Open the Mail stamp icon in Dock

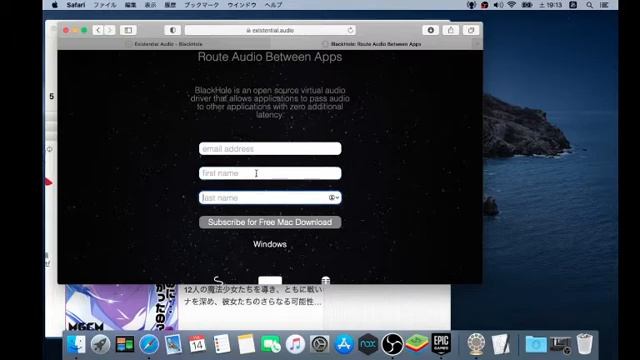tap(173, 344)
